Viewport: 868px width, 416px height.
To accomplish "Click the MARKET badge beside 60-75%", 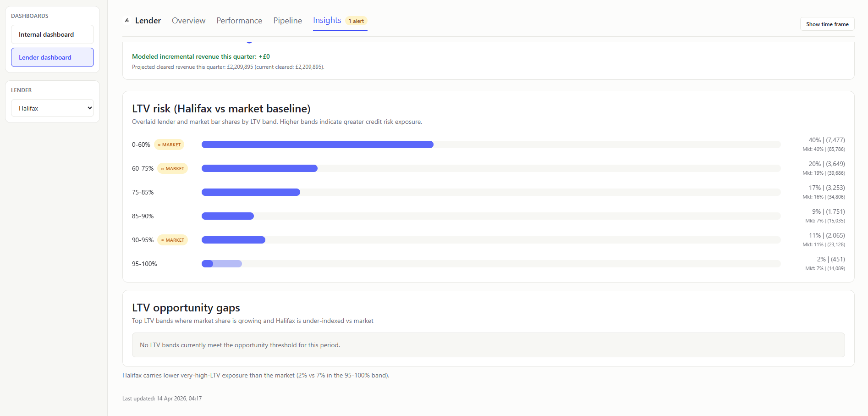I will (173, 168).
